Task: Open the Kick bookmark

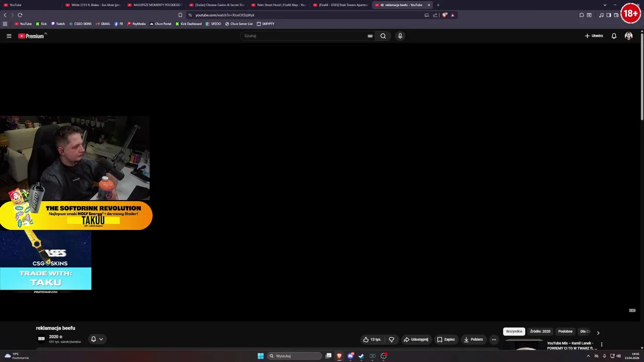Action: pyautogui.click(x=41, y=24)
